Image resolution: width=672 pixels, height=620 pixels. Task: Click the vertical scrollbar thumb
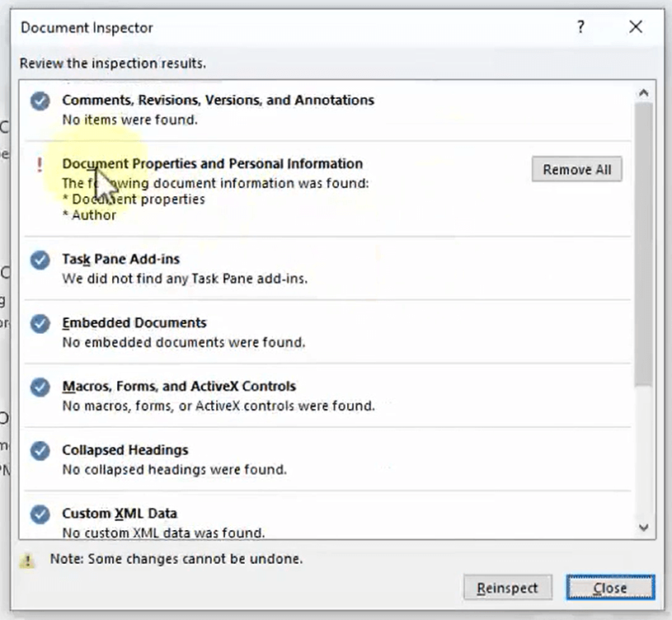[x=644, y=243]
